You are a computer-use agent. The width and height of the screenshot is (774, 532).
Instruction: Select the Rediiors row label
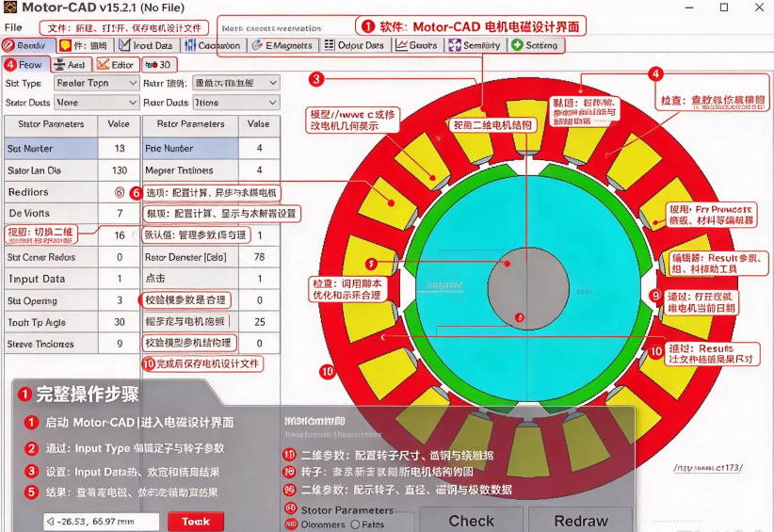pos(52,192)
